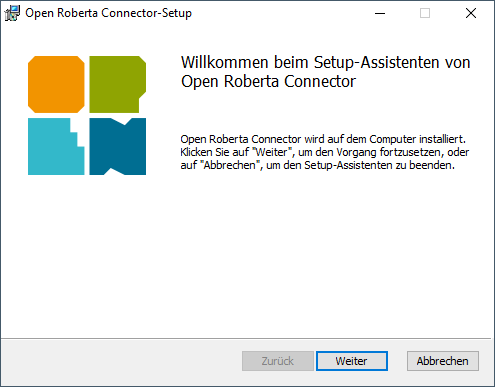Click the "Willkommen beim Setup-Assistenten von" heading line
This screenshot has height=387, width=495.
[325, 62]
